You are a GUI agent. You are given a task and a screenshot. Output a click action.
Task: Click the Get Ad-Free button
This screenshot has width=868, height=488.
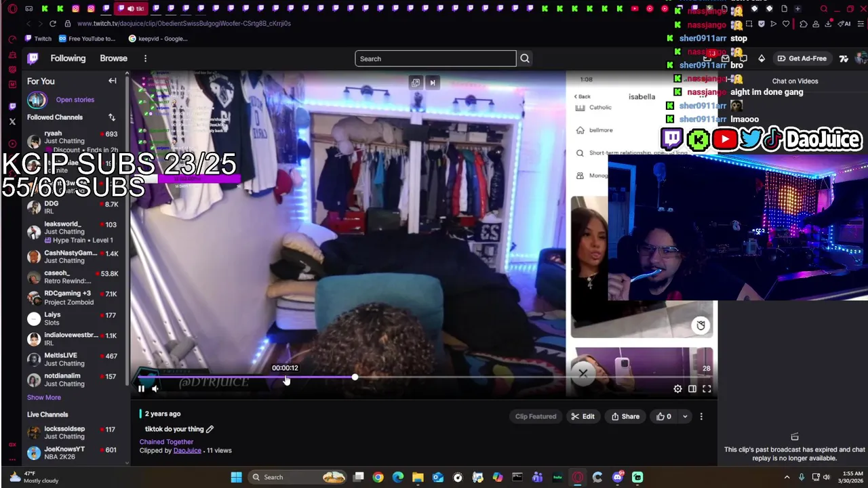pyautogui.click(x=802, y=58)
